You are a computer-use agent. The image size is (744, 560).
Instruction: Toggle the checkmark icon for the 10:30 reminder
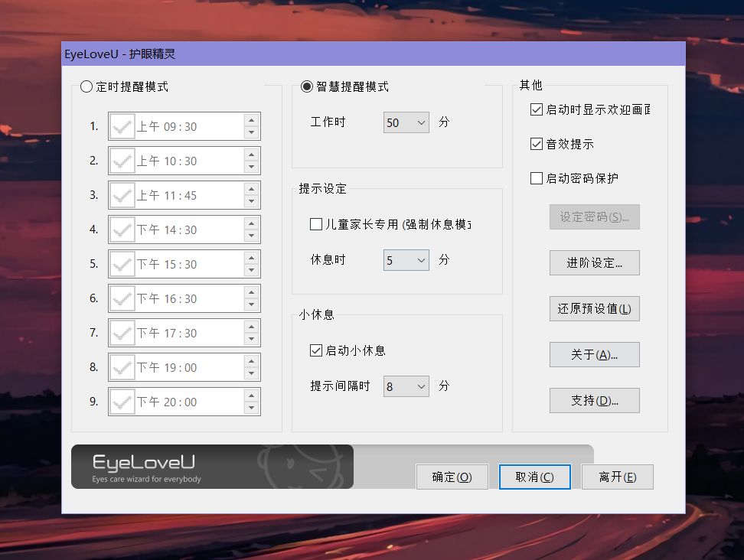click(x=122, y=161)
